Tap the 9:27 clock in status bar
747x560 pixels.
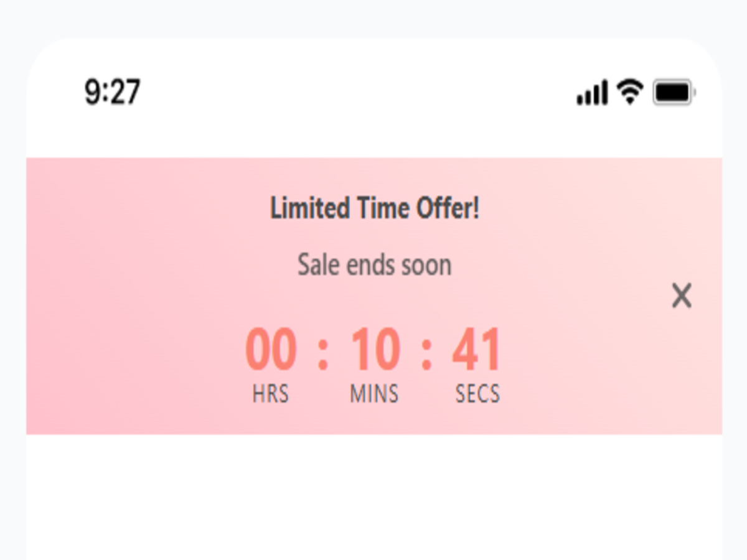pos(113,93)
